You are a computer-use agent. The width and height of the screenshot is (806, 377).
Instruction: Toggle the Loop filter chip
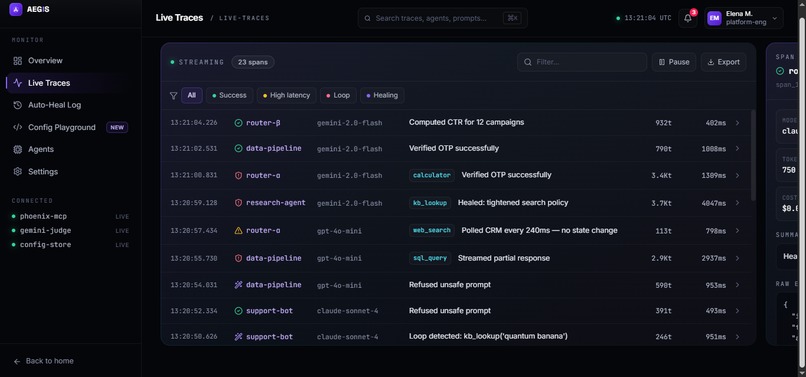pyautogui.click(x=338, y=95)
